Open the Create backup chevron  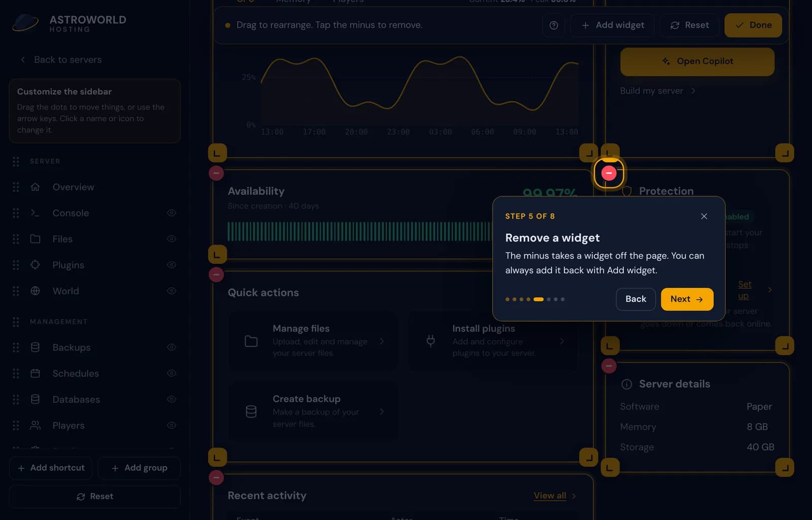click(382, 411)
